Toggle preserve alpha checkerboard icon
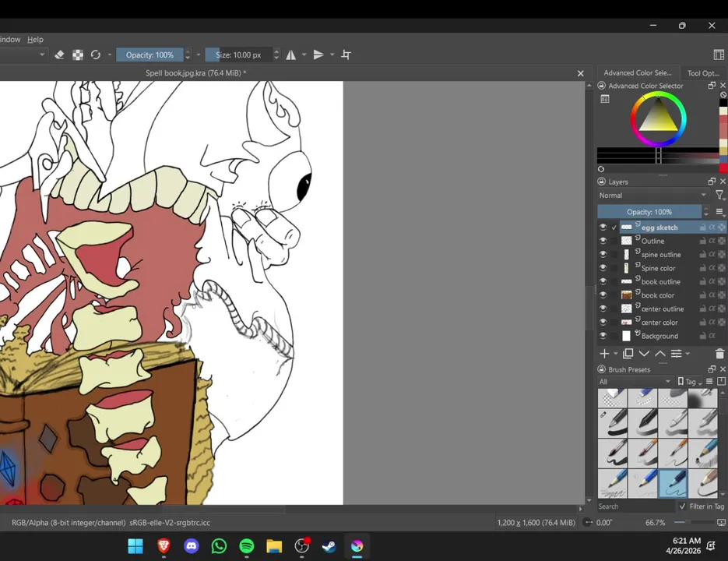 coord(78,55)
